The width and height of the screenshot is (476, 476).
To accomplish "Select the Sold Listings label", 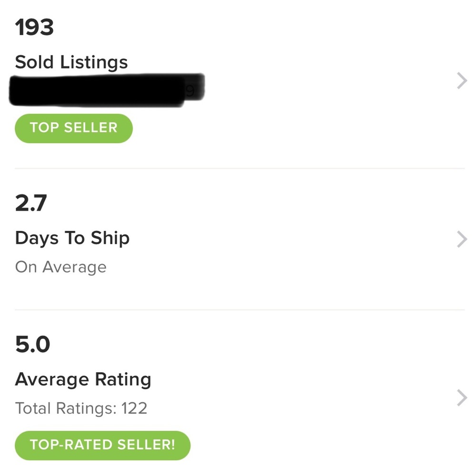I will pos(71,62).
